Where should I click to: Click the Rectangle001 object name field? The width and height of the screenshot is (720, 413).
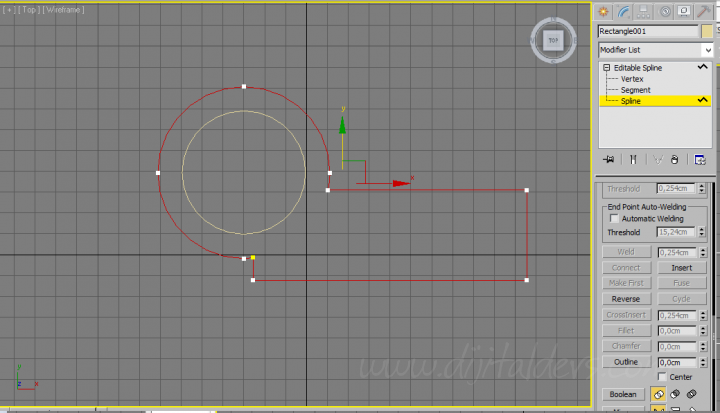648,31
